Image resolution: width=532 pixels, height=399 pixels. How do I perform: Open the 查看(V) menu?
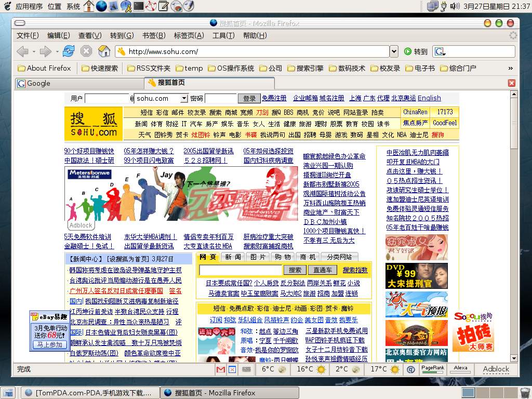90,36
